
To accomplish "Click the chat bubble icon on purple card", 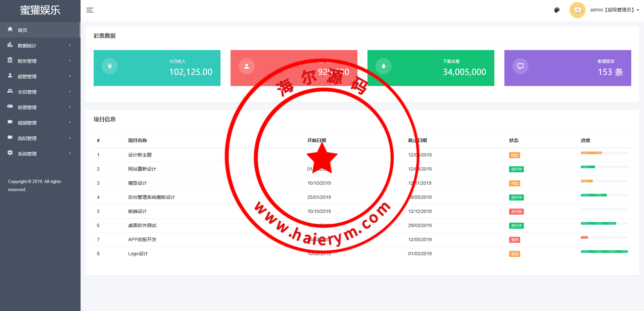I will pos(520,66).
